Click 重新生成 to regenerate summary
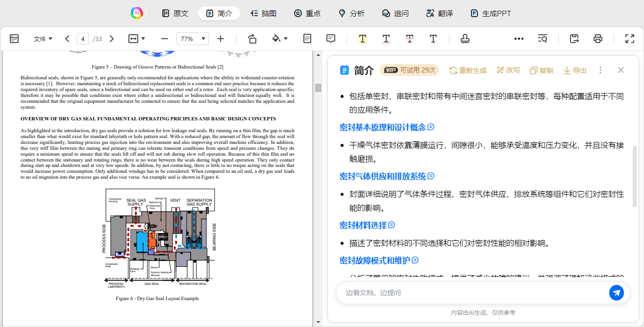Image resolution: width=644 pixels, height=327 pixels. [468, 70]
